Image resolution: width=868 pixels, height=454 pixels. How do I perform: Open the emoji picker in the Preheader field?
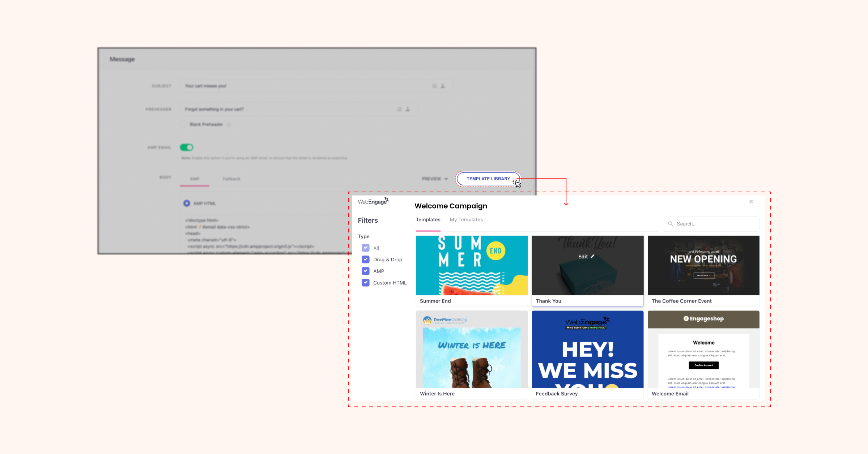point(399,109)
